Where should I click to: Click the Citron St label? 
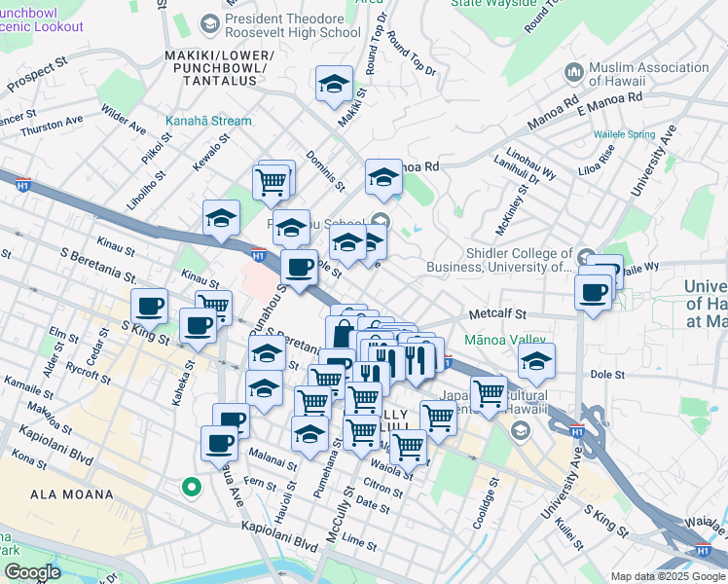(x=383, y=488)
